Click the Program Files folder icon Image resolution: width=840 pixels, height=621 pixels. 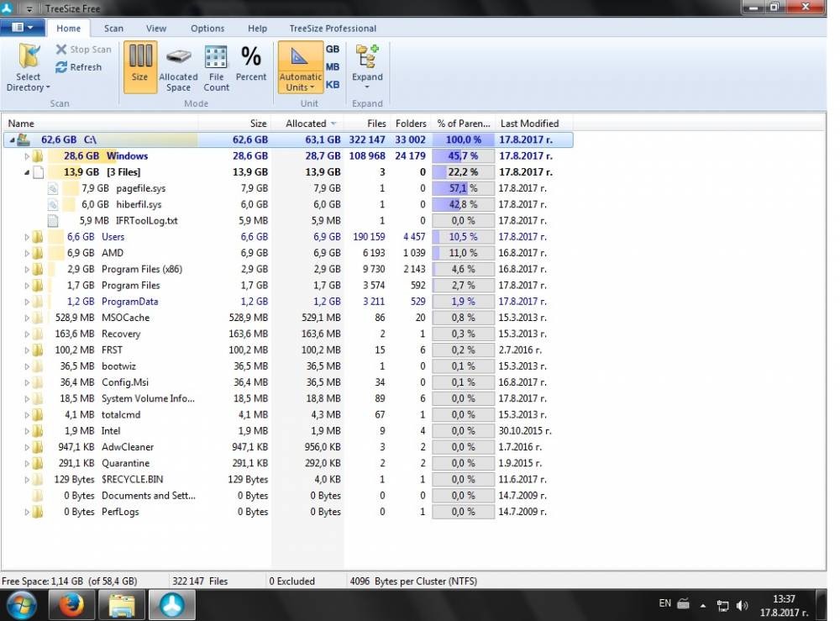tap(38, 285)
